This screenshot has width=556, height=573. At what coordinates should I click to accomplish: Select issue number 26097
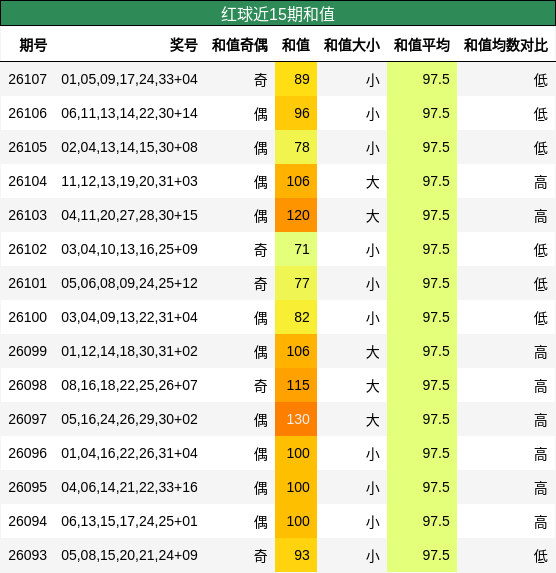(27, 419)
